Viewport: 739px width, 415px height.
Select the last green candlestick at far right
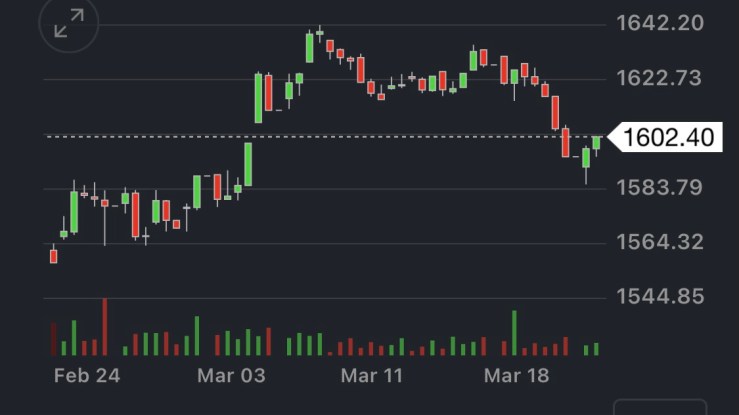[x=596, y=142]
